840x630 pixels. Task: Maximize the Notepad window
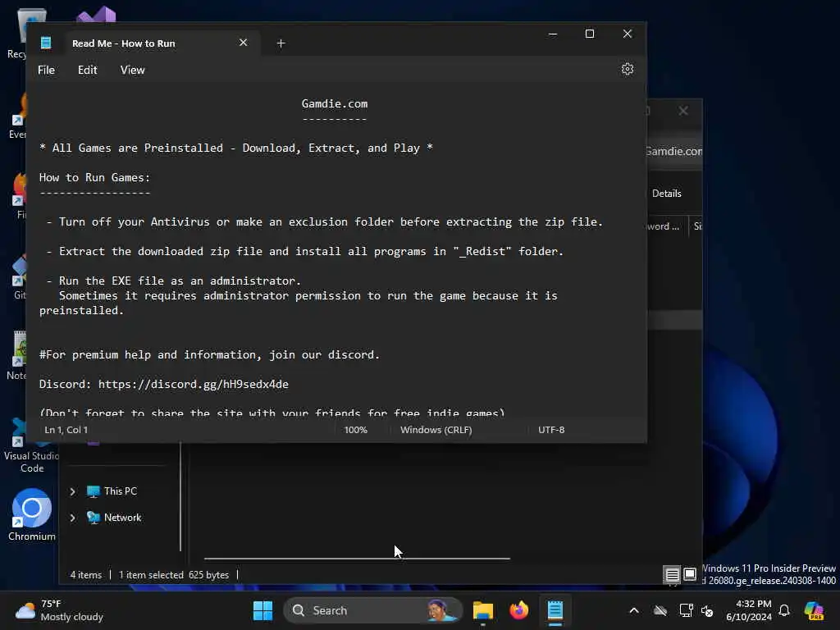tap(590, 34)
